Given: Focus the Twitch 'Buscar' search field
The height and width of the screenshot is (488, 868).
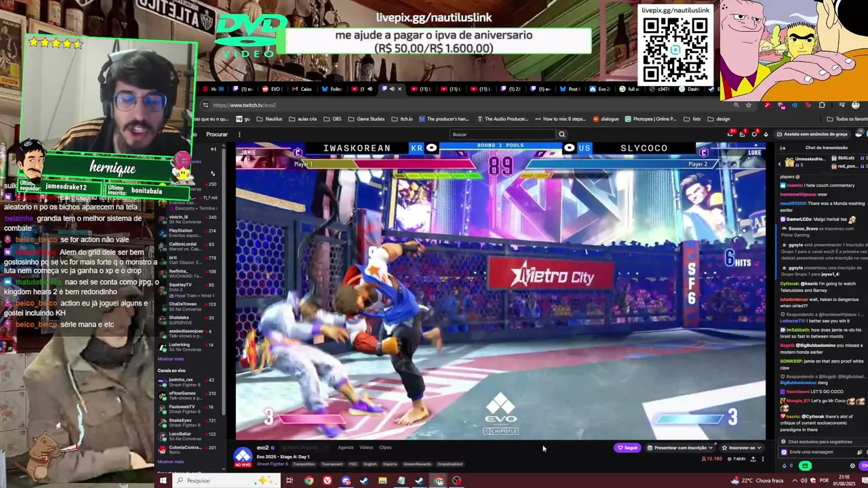Looking at the screenshot, I should pos(503,134).
